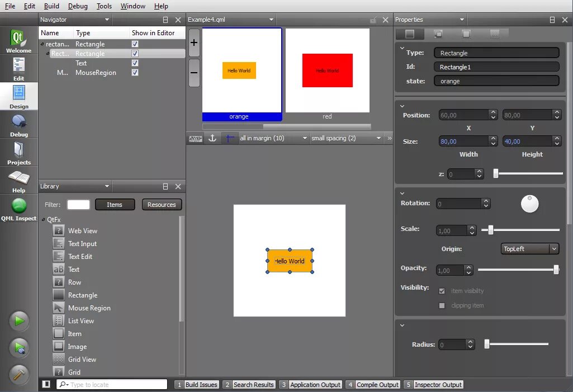Open the Tools menu
573x392 pixels.
(104, 6)
